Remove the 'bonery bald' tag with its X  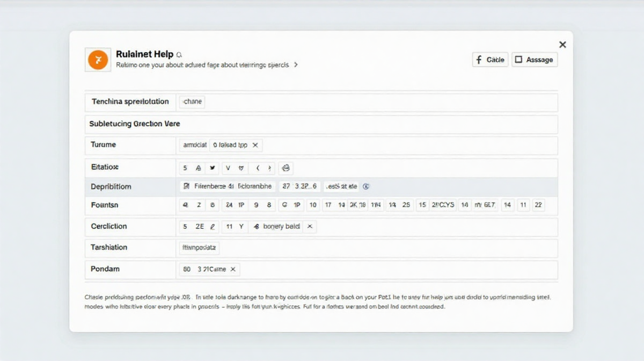[310, 227]
